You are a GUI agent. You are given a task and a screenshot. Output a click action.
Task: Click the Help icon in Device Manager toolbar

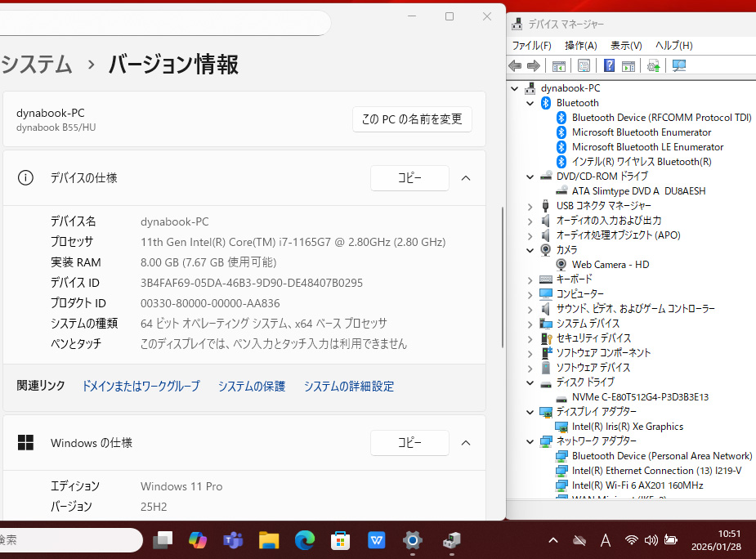609,66
